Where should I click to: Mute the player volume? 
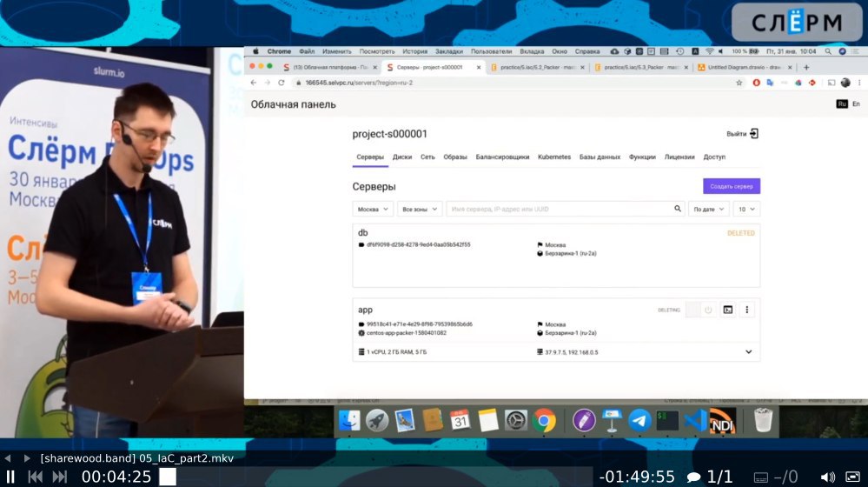(827, 477)
